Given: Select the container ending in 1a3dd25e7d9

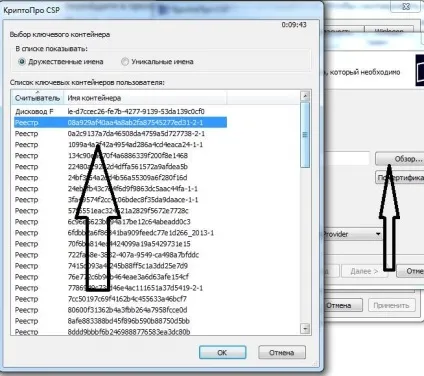Looking at the screenshot, I should point(120,266).
